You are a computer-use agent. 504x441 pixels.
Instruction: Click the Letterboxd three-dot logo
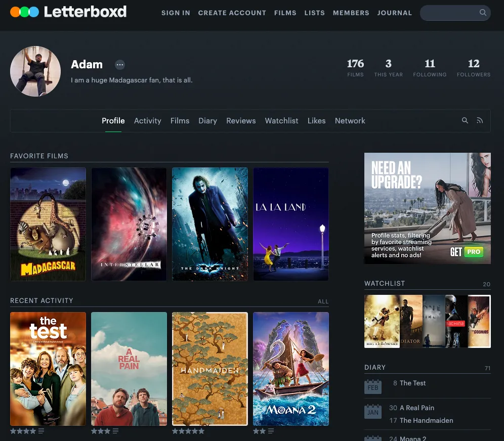[x=24, y=12]
